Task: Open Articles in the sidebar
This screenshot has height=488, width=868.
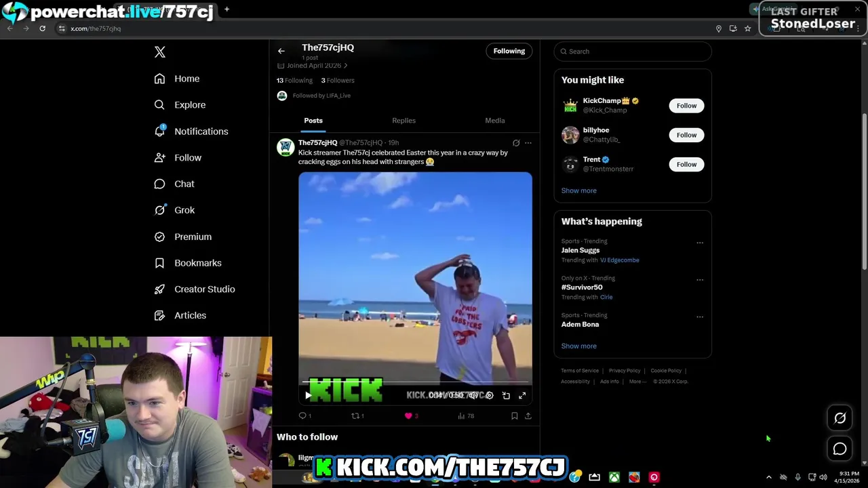Action: point(180,315)
